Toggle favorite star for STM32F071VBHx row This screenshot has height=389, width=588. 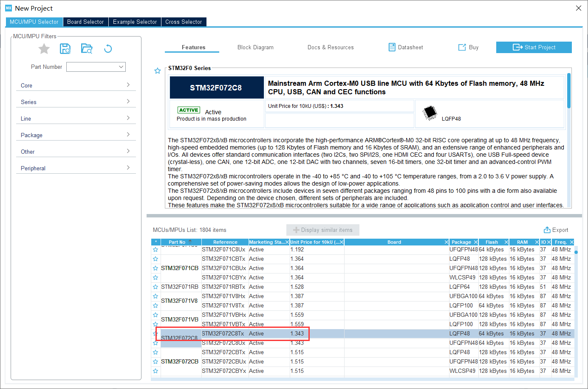click(x=155, y=315)
